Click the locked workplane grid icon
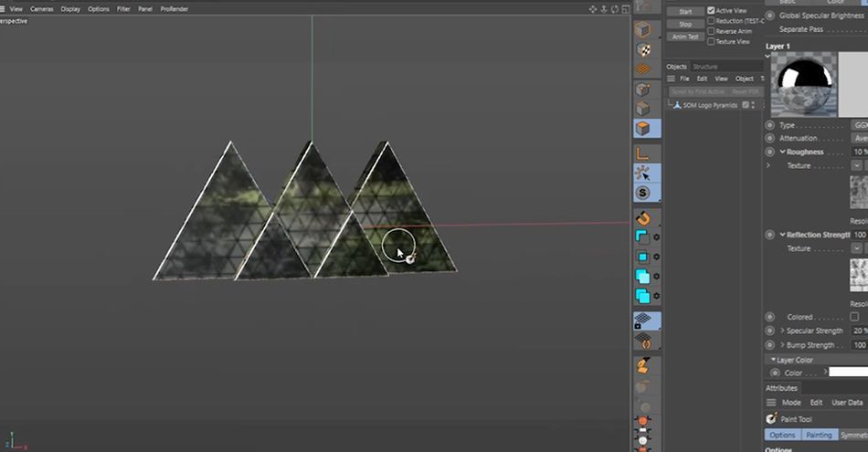Screen dimensions: 868x452 pyautogui.click(x=642, y=321)
